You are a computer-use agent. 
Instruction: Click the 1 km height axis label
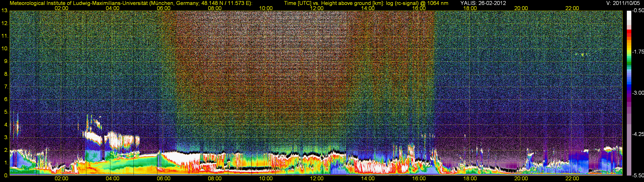(6, 163)
